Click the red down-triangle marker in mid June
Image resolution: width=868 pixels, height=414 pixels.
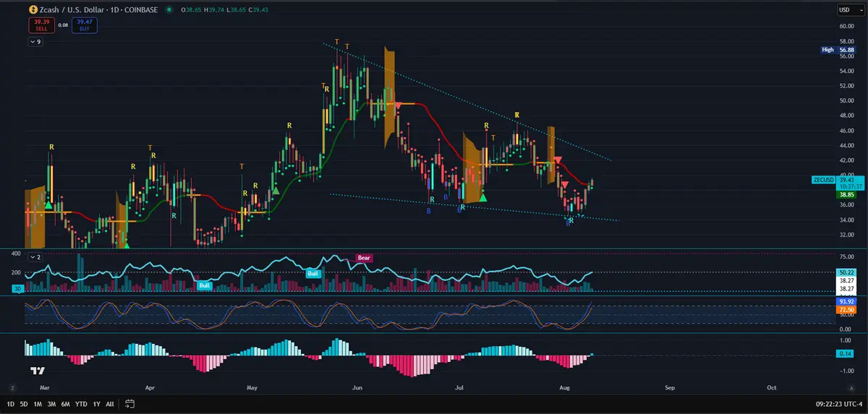(397, 106)
